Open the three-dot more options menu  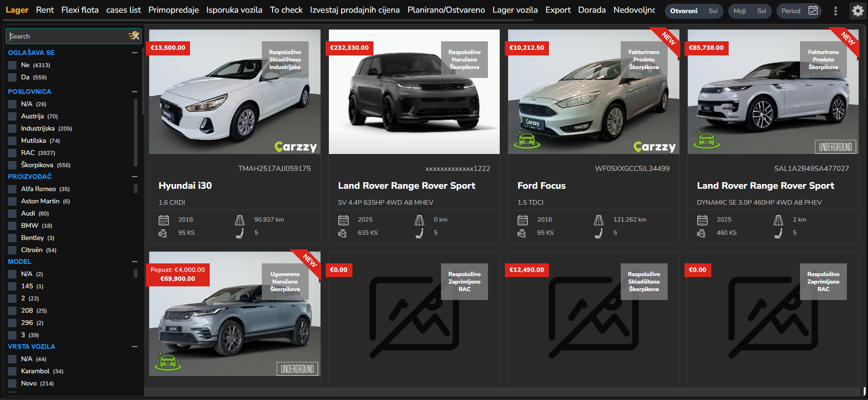coord(835,11)
